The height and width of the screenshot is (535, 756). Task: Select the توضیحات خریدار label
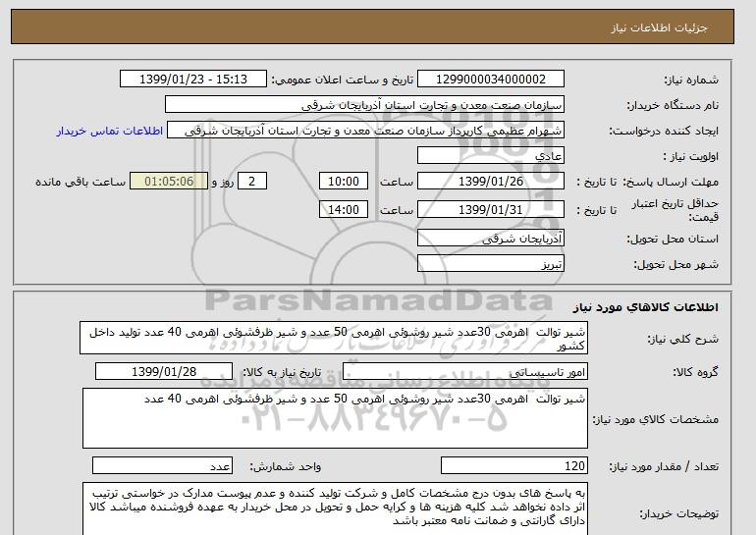[x=678, y=514]
